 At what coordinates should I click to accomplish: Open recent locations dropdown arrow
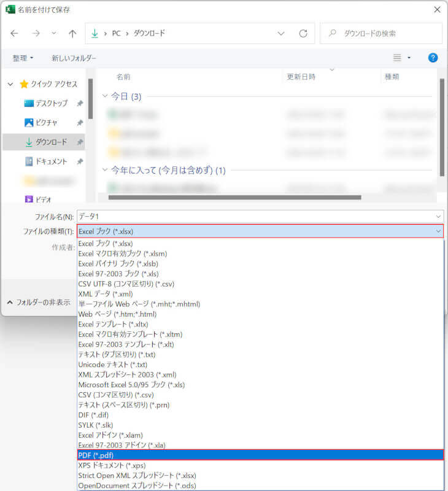[x=53, y=33]
